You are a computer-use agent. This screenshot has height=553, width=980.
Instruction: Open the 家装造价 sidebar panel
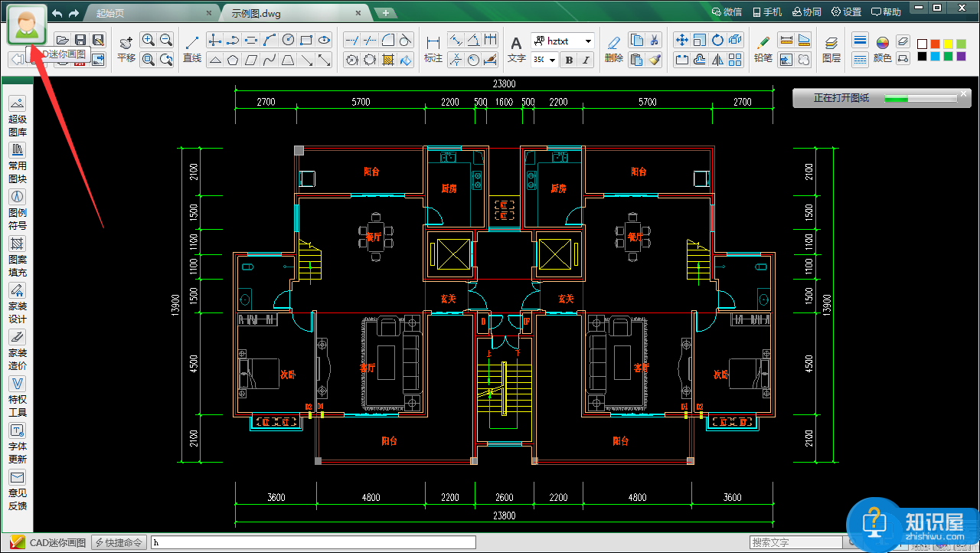[18, 351]
